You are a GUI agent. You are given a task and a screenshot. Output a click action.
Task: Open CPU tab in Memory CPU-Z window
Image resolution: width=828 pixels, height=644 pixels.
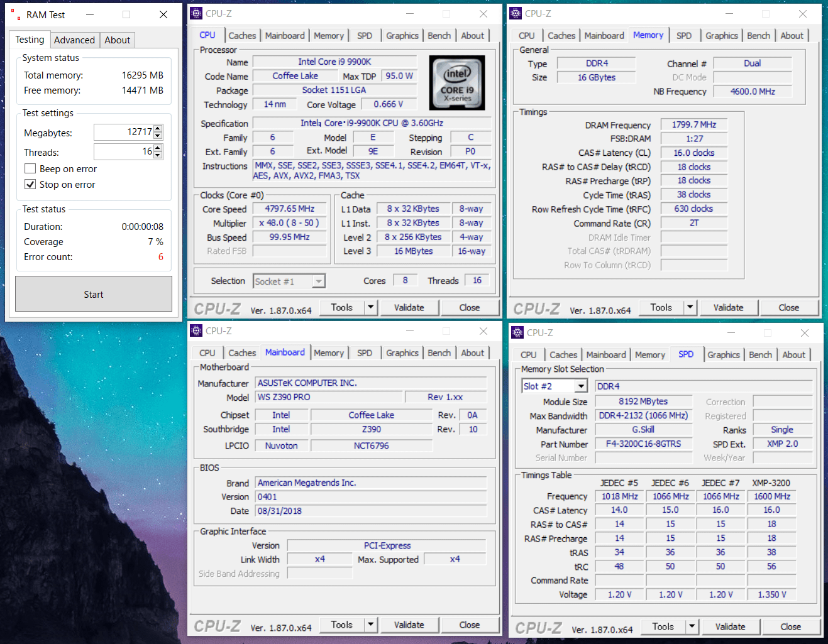pos(527,36)
